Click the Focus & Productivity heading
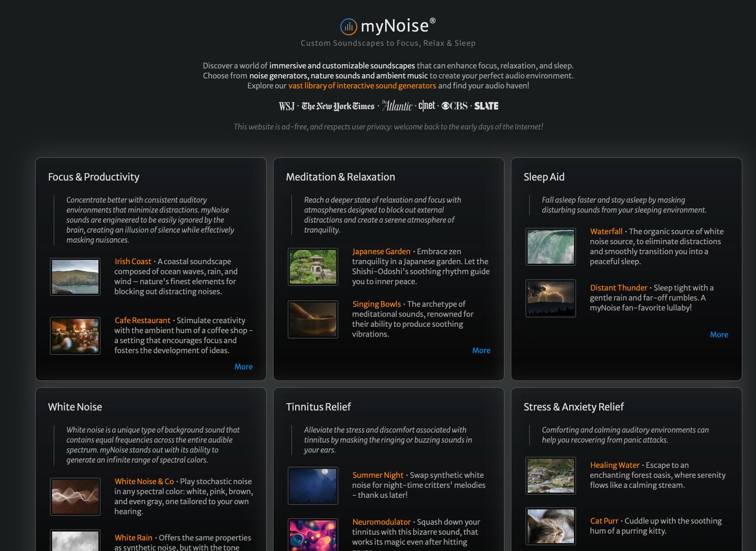Screen dimensions: 756x551 coord(94,177)
